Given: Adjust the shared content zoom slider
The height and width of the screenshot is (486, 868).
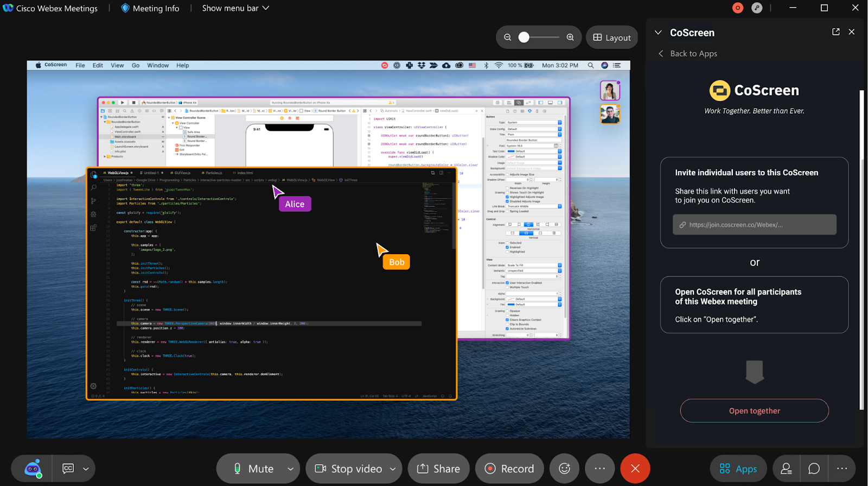Looking at the screenshot, I should [x=524, y=37].
